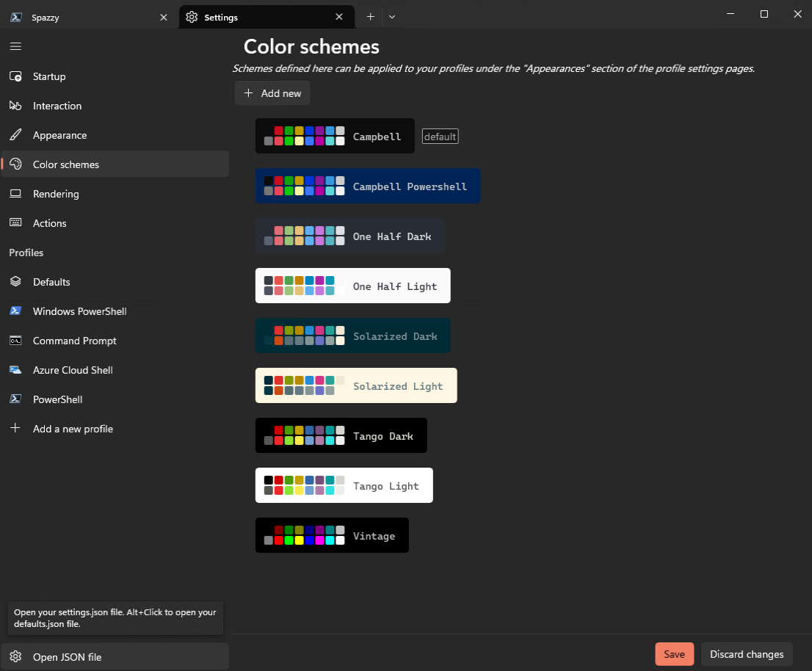Open the Windows PowerShell profile icon
This screenshot has width=812, height=671.
coord(15,311)
